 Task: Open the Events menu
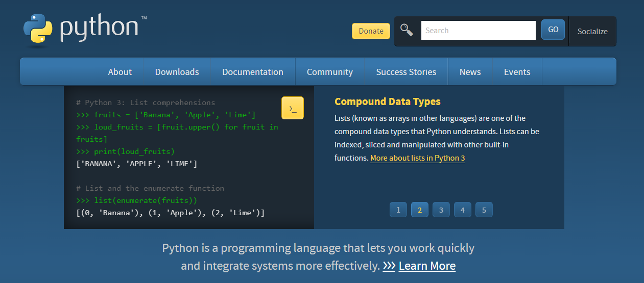coord(517,72)
